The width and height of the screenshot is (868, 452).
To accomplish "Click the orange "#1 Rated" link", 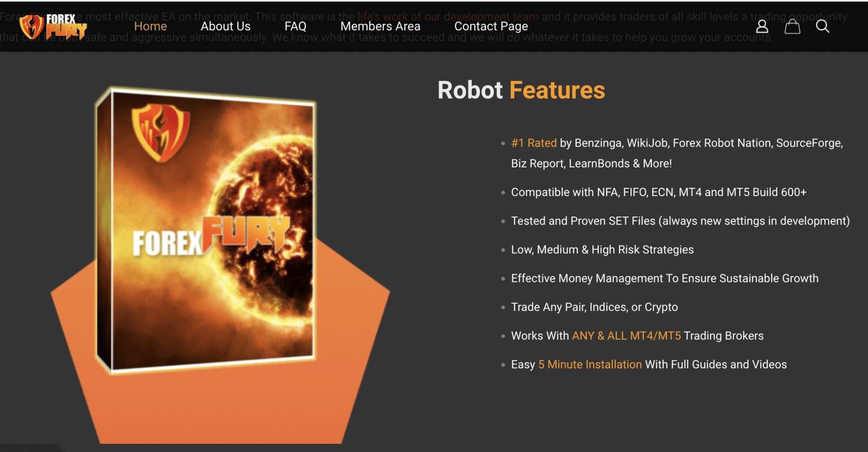I will 533,143.
